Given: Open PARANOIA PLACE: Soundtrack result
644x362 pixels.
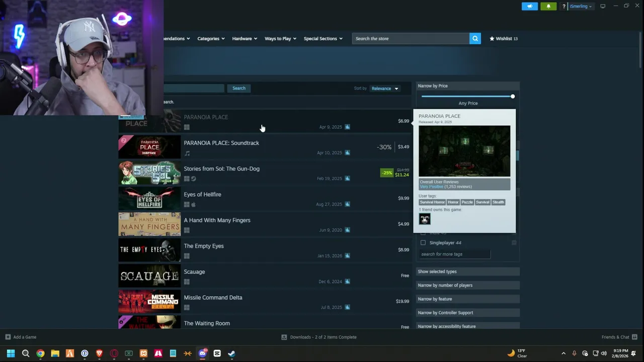Looking at the screenshot, I should [x=265, y=147].
